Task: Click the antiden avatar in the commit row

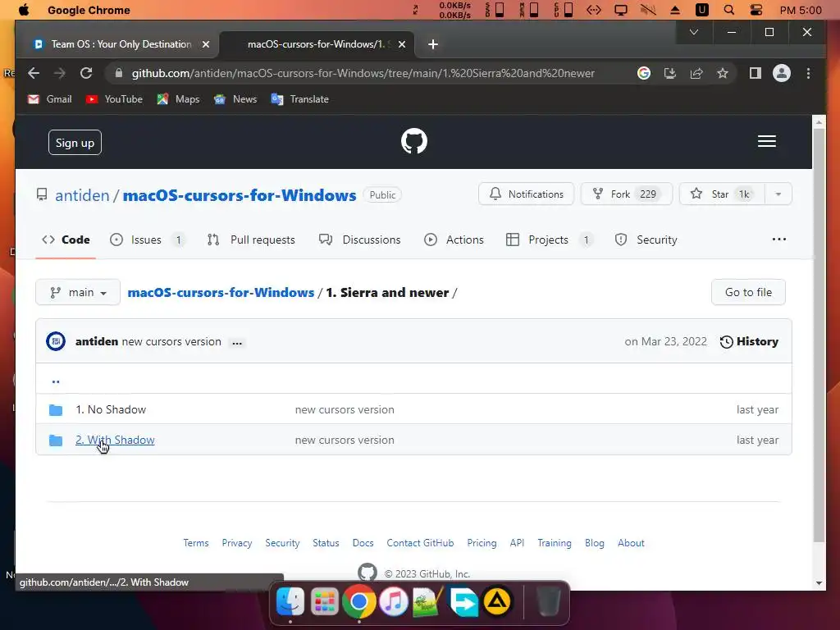Action: click(56, 341)
